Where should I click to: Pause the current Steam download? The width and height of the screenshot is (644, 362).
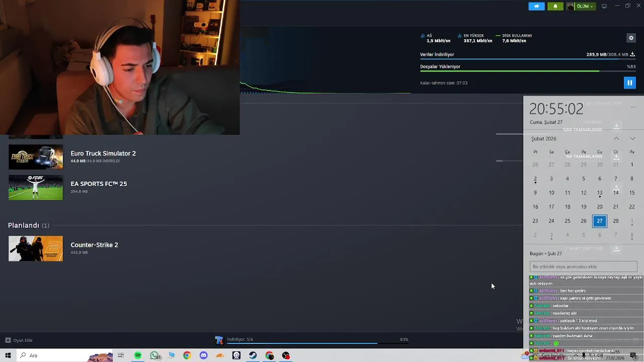point(629,82)
